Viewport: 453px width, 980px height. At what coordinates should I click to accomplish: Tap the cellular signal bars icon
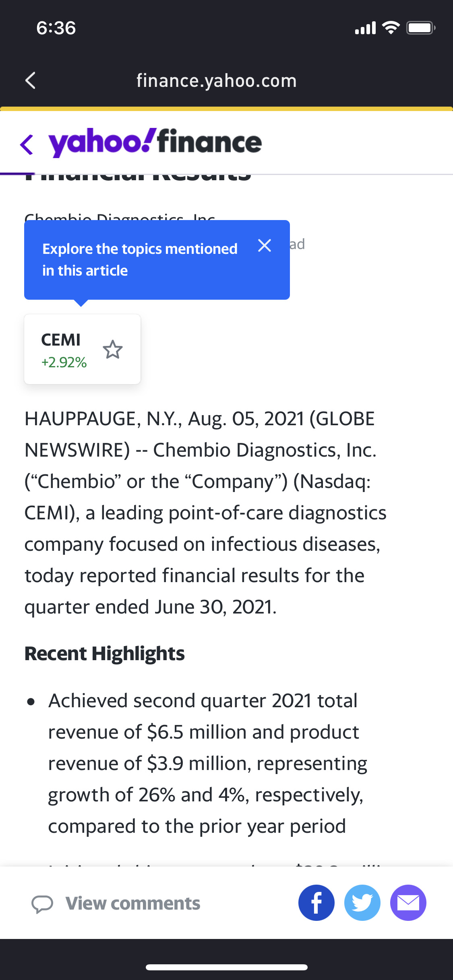coord(365,28)
